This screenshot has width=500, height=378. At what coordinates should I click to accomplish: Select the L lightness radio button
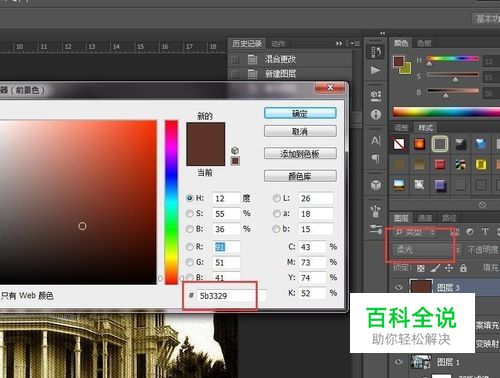[276, 198]
